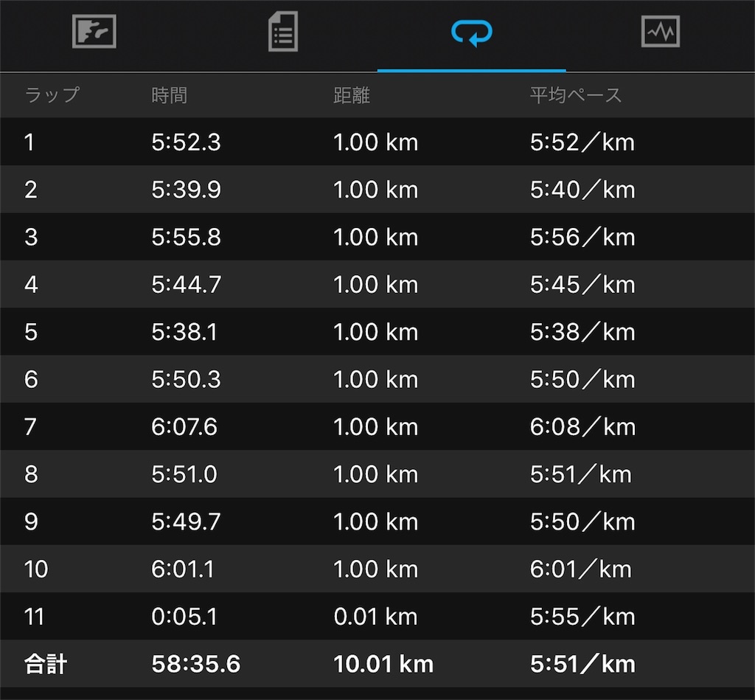Open the map view tab icon

(x=94, y=32)
